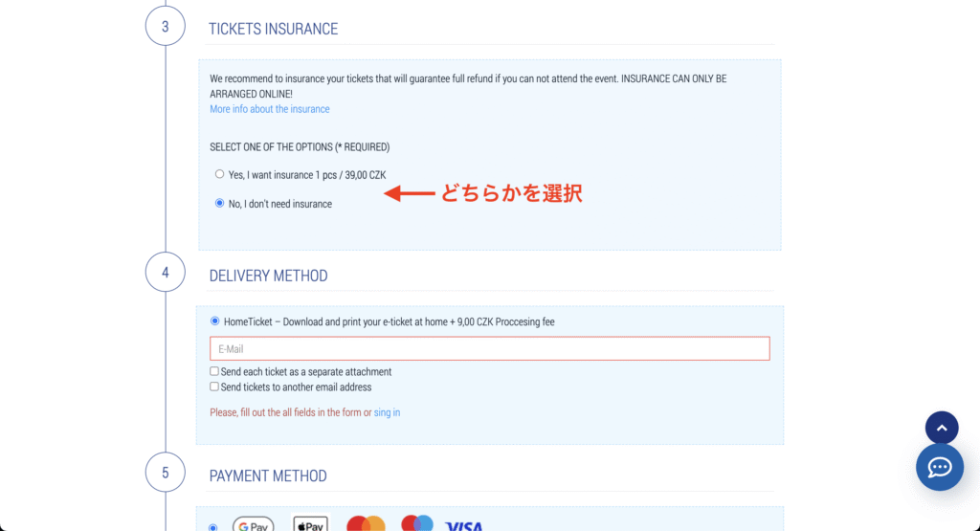
Task: Select the HomeTicket delivery radio button
Action: 215,321
